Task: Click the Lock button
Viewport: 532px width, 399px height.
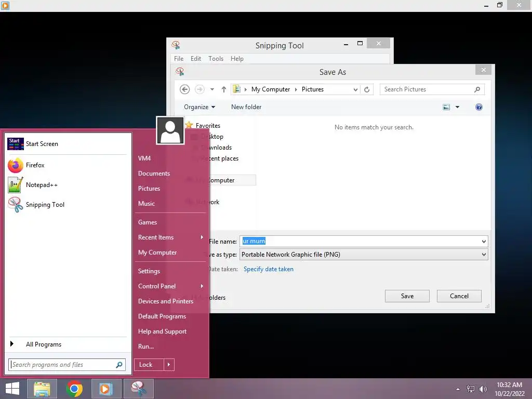Action: 149,365
